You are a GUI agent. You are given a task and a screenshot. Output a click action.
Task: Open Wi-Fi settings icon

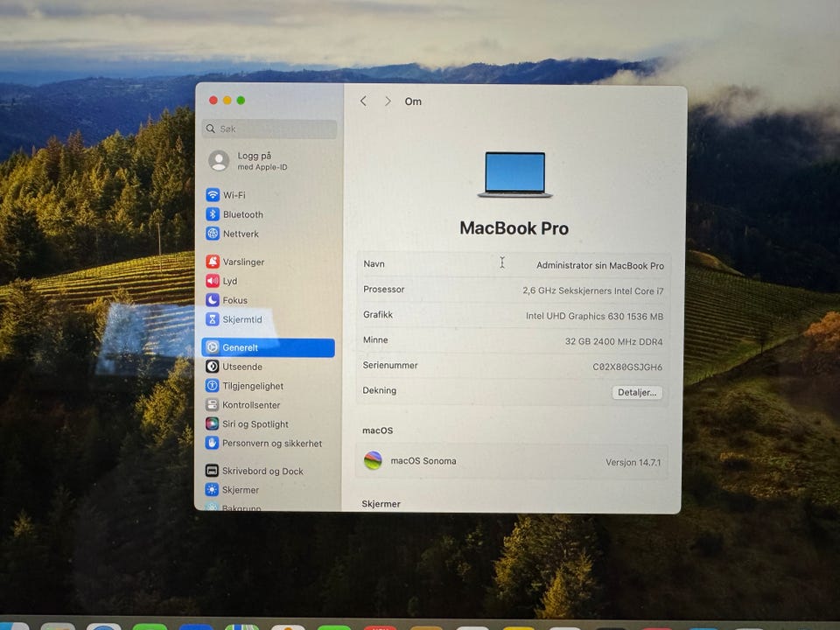click(x=213, y=194)
